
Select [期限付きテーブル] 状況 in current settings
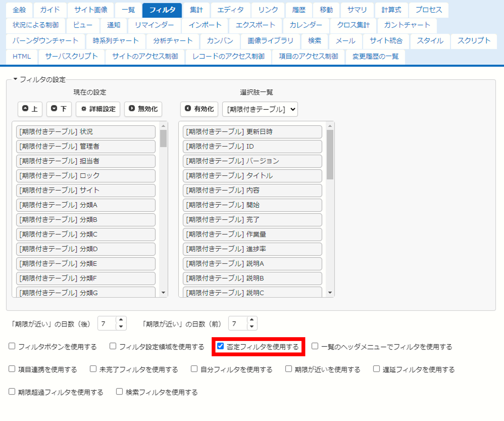coord(86,132)
